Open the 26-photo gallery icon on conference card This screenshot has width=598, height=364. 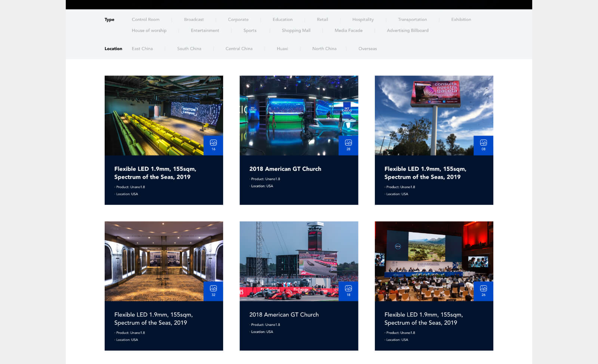483,291
